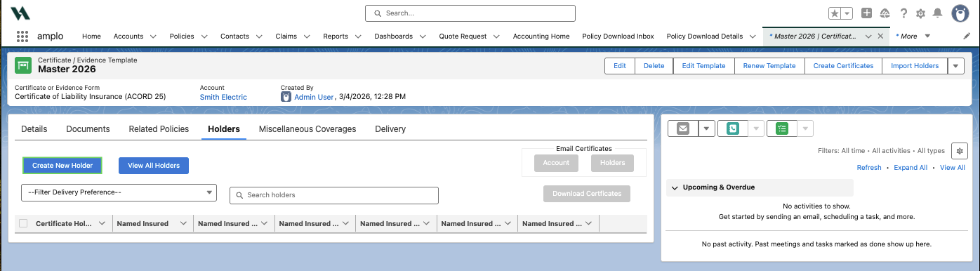The height and width of the screenshot is (271, 980).
Task: Open the first Named Insured column chevron
Action: [183, 223]
